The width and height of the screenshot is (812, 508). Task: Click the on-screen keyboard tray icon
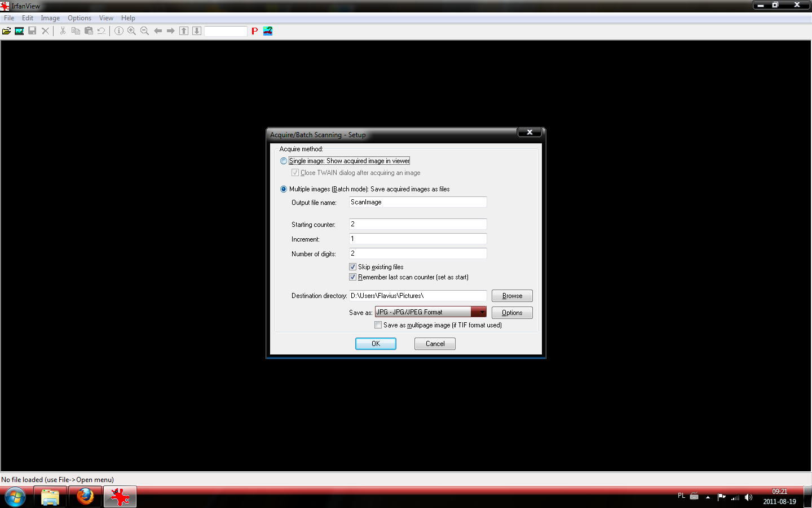coord(694,497)
